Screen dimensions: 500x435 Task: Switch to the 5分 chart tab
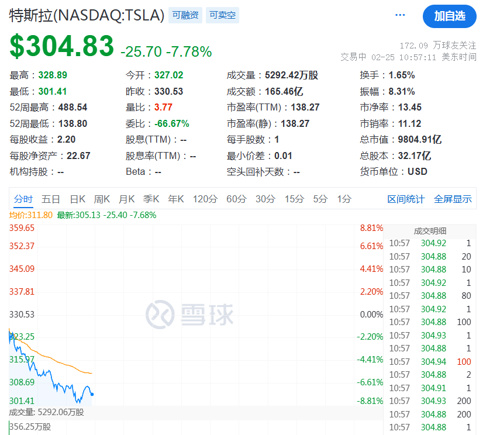tap(320, 199)
